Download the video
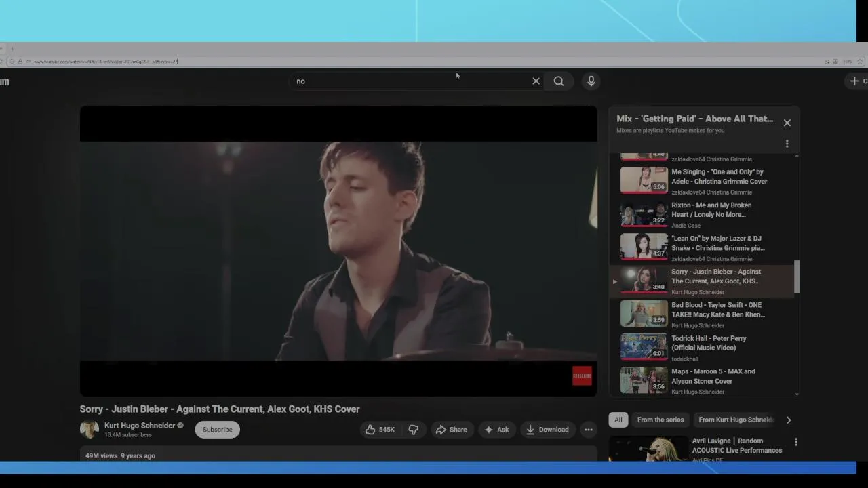This screenshot has width=868, height=488. [x=547, y=430]
